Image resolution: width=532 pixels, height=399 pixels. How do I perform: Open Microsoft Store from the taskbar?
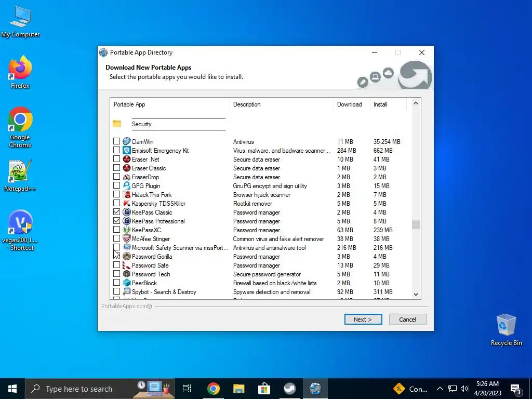[x=264, y=389]
